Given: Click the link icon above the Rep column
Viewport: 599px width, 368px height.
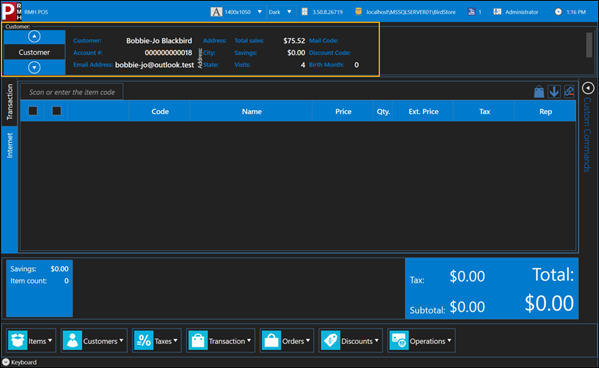Looking at the screenshot, I should coord(569,92).
